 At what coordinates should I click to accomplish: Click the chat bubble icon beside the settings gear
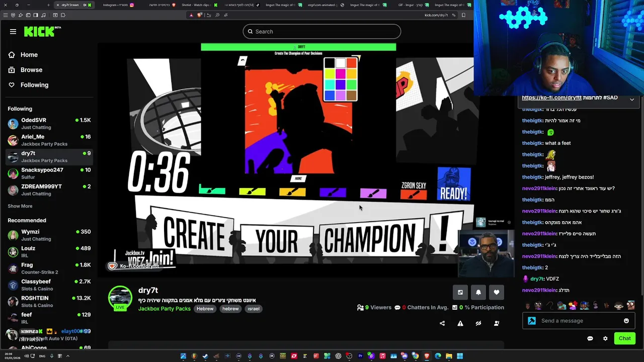tap(590, 338)
